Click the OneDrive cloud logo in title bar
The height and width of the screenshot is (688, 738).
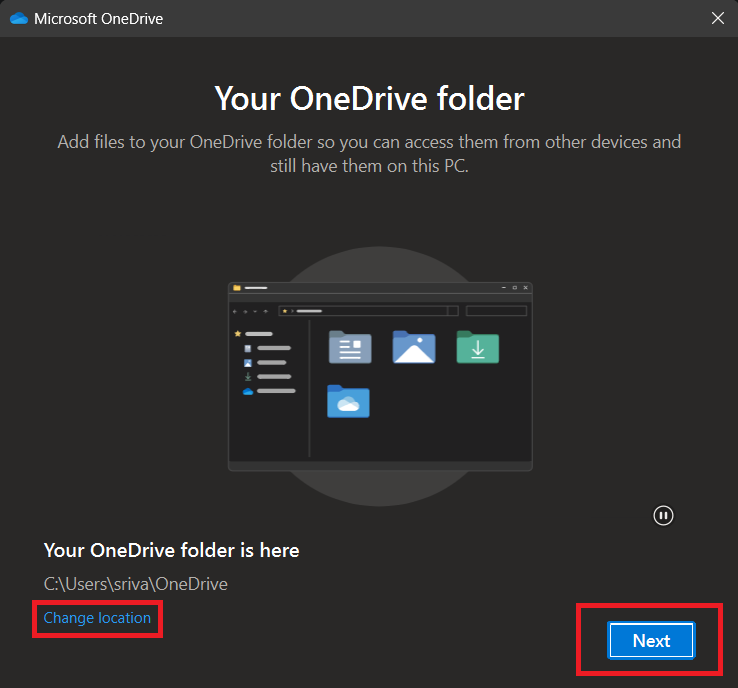tap(19, 18)
